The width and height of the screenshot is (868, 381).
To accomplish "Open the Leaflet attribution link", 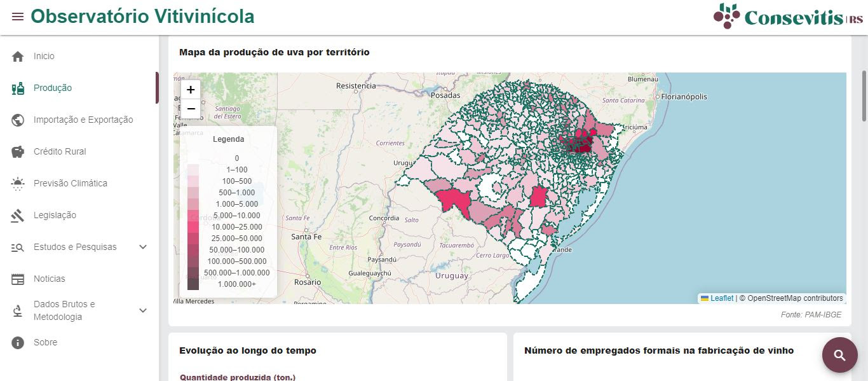I will [721, 298].
